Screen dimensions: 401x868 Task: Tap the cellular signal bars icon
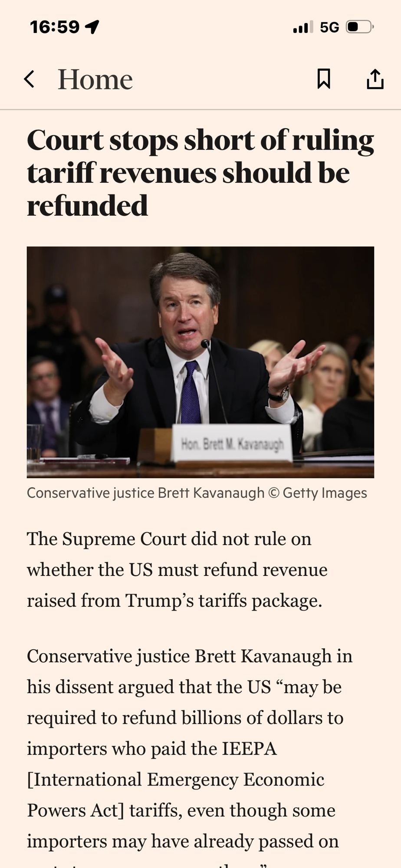[x=302, y=27]
